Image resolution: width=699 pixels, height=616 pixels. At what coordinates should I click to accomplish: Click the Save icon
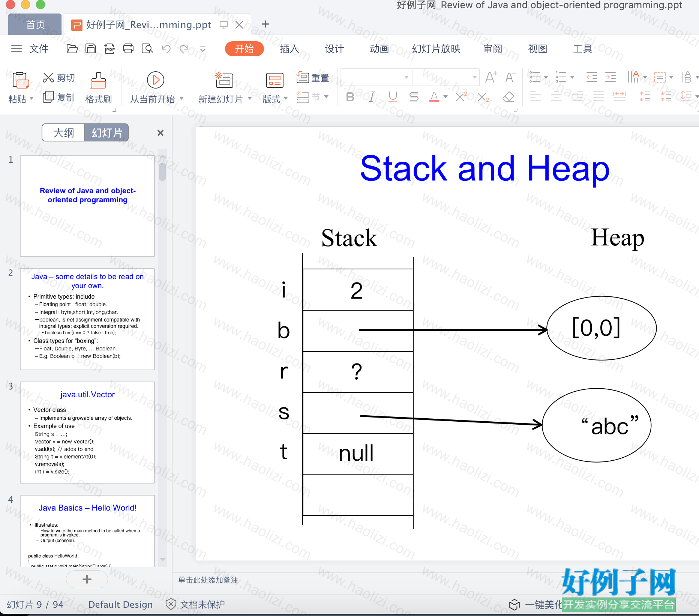point(91,49)
